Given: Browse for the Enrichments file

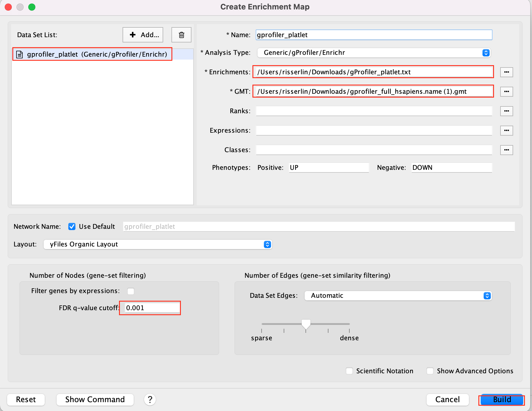Looking at the screenshot, I should [x=506, y=72].
